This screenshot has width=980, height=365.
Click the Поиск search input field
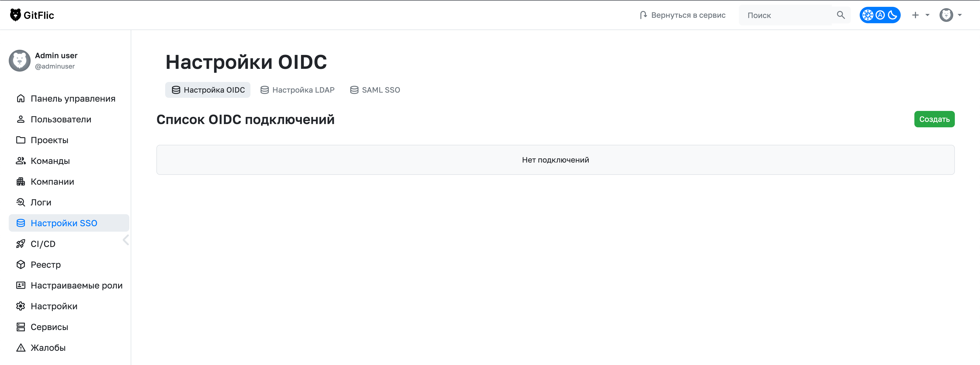point(786,15)
